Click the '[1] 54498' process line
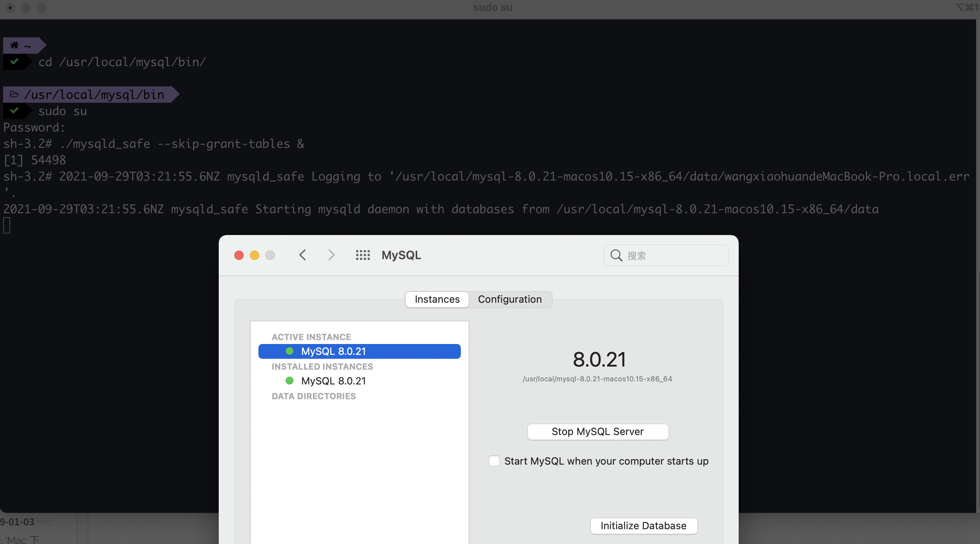 click(35, 160)
